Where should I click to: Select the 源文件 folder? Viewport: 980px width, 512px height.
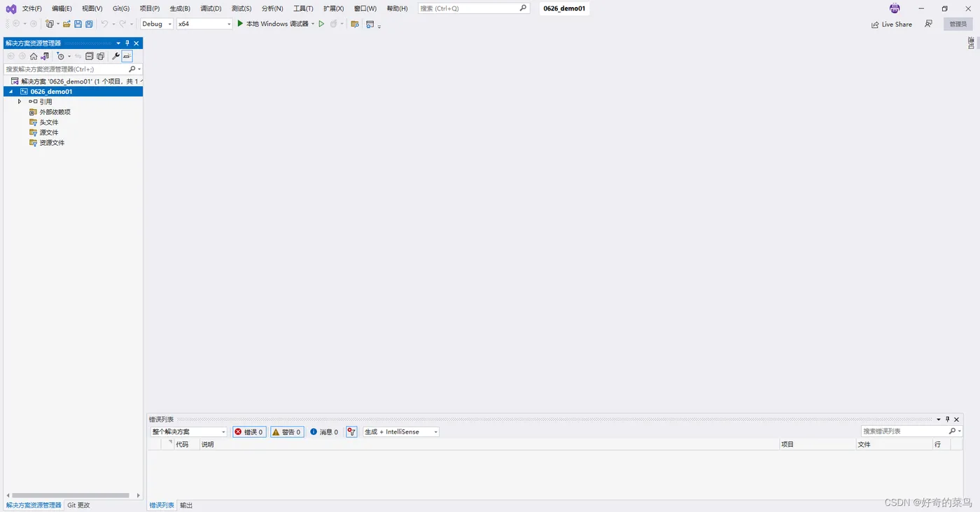(x=49, y=132)
